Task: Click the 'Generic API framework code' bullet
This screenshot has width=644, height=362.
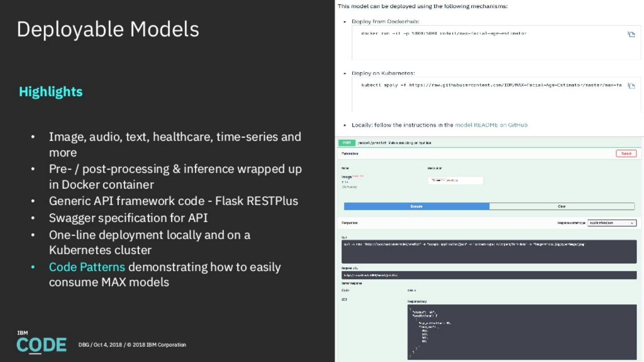Action: 174,201
